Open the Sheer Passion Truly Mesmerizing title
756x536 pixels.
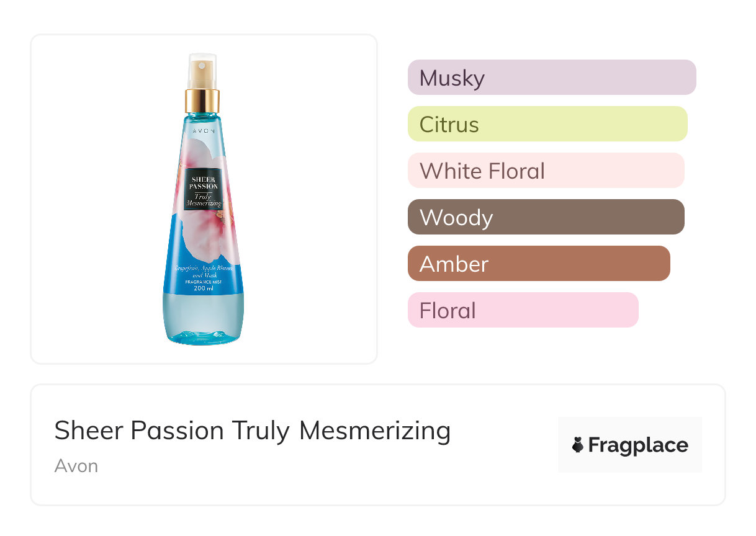[252, 431]
